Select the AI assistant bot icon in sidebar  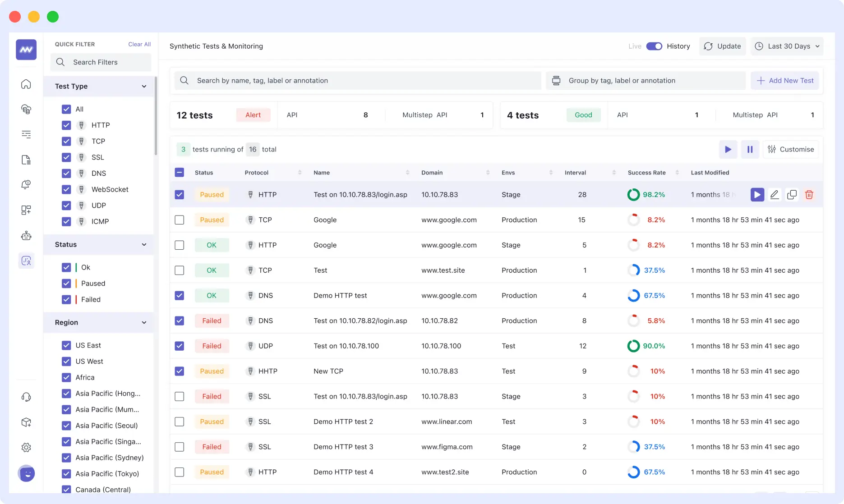pyautogui.click(x=26, y=235)
